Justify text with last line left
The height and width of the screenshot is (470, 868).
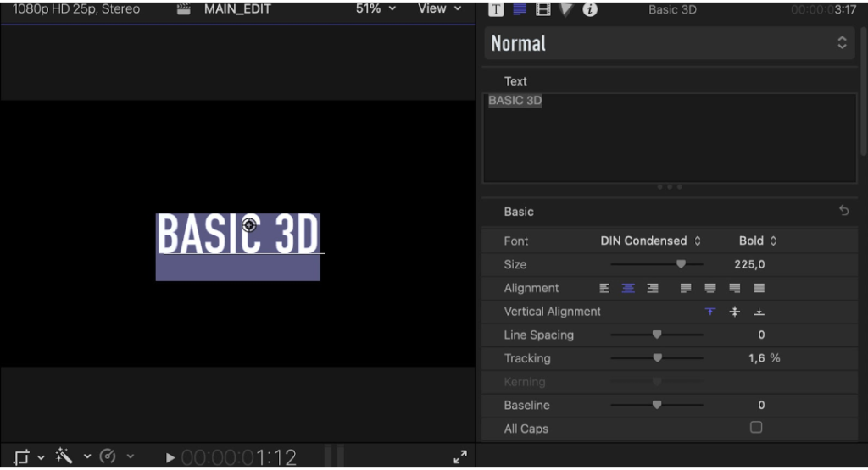click(x=686, y=288)
